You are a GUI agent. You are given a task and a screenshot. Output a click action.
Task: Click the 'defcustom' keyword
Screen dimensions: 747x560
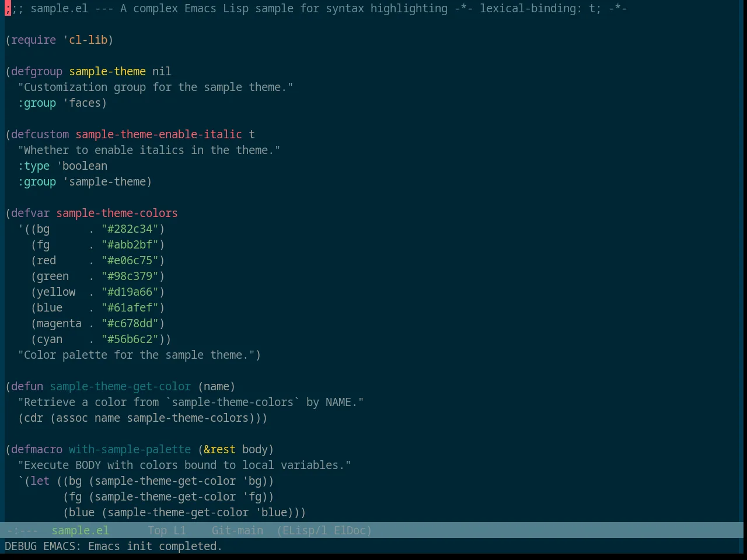pyautogui.click(x=40, y=134)
